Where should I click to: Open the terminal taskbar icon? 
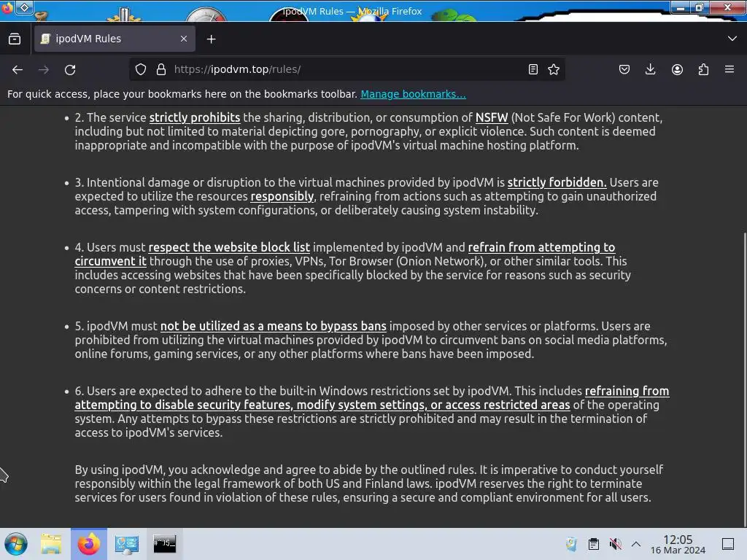[164, 544]
